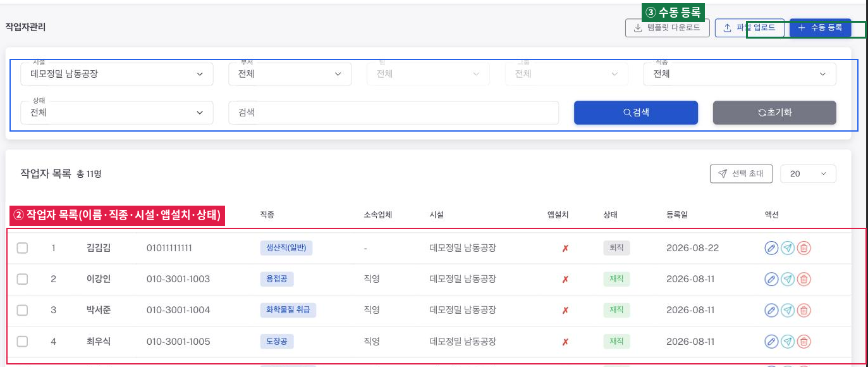
Task: Click the 액션 column header
Action: click(772, 215)
